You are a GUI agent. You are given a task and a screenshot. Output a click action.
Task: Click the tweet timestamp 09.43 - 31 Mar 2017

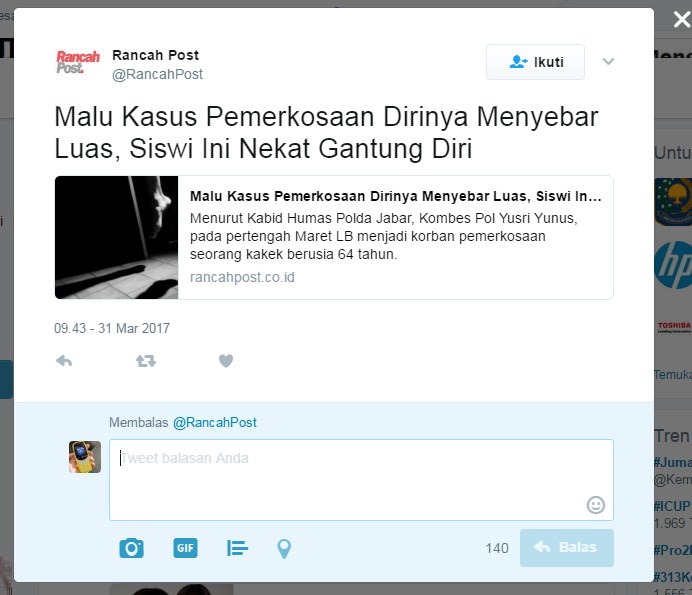[112, 328]
